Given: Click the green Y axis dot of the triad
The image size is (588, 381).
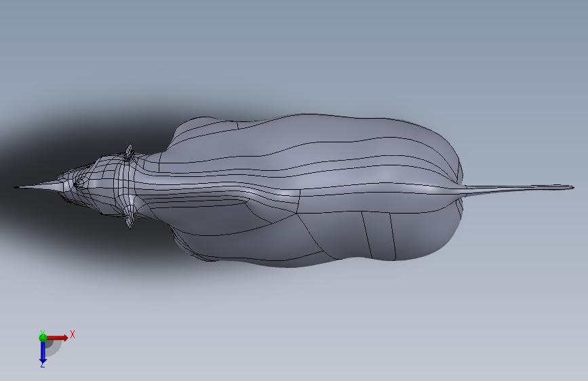Looking at the screenshot, I should click(43, 338).
